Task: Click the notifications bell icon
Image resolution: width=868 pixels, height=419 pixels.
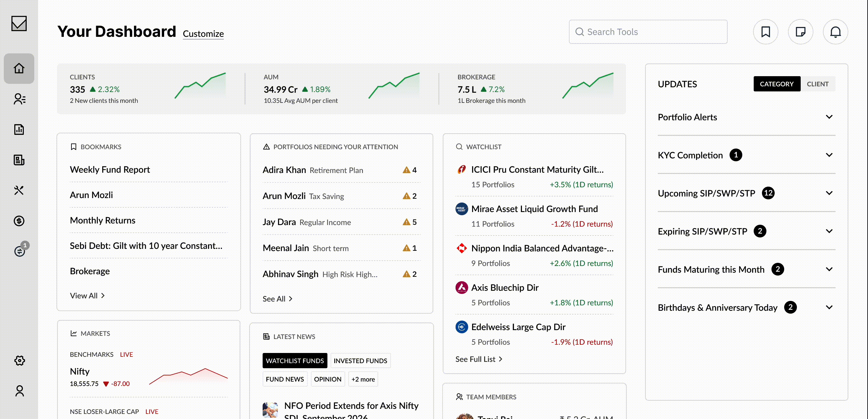Action: 835,32
